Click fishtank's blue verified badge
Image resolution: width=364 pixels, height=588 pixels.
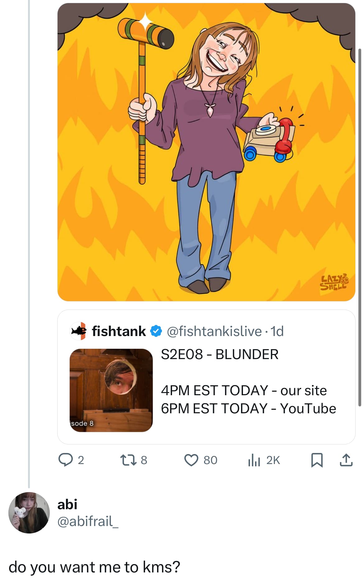[156, 331]
